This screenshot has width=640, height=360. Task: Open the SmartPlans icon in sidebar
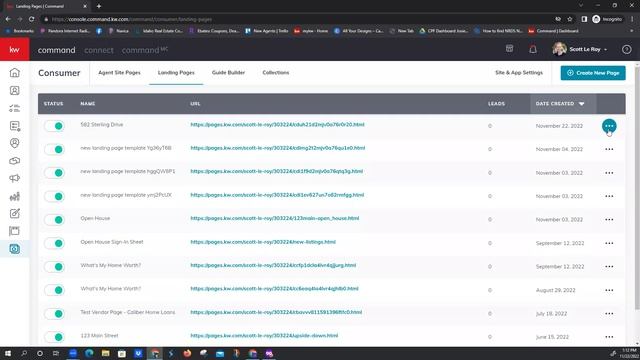pos(14,126)
